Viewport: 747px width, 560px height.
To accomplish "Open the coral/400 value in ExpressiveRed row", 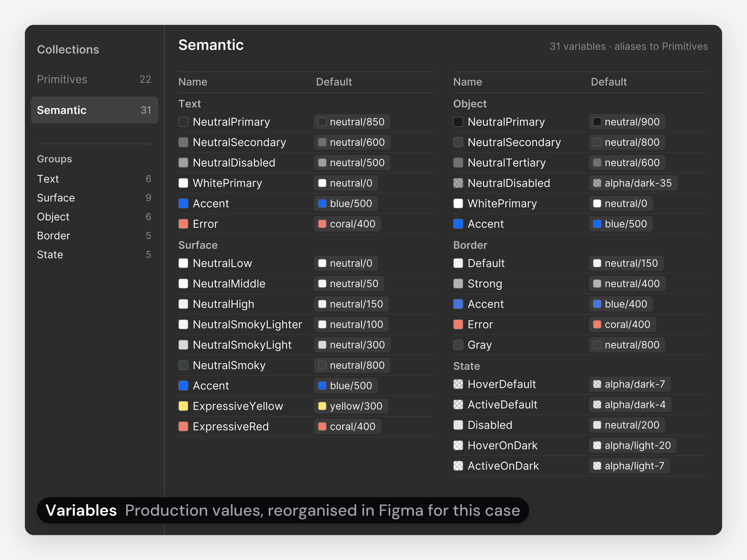I will (347, 426).
